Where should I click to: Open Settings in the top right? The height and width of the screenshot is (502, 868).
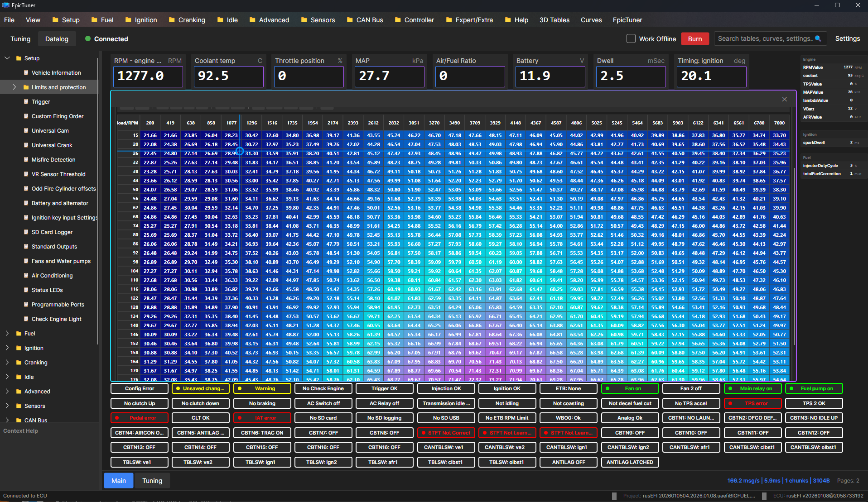pos(847,39)
